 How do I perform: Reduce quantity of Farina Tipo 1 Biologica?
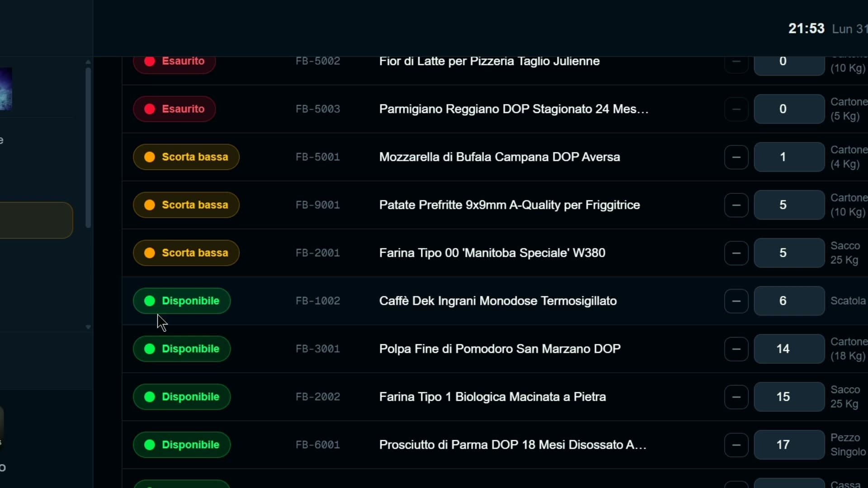736,397
